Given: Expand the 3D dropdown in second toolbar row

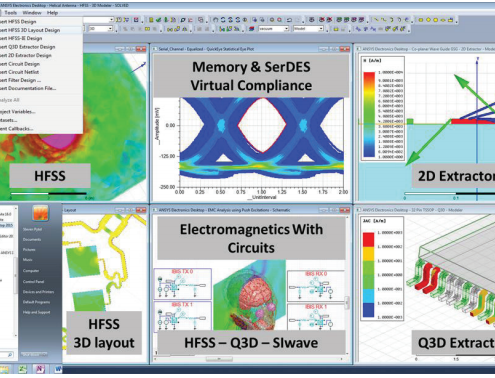Looking at the screenshot, I should coord(110,29).
